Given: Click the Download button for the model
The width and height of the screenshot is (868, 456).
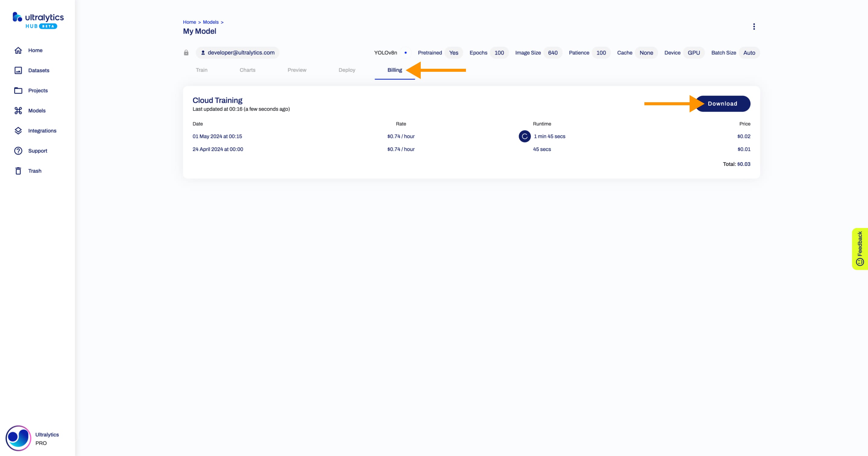Looking at the screenshot, I should click(x=722, y=103).
